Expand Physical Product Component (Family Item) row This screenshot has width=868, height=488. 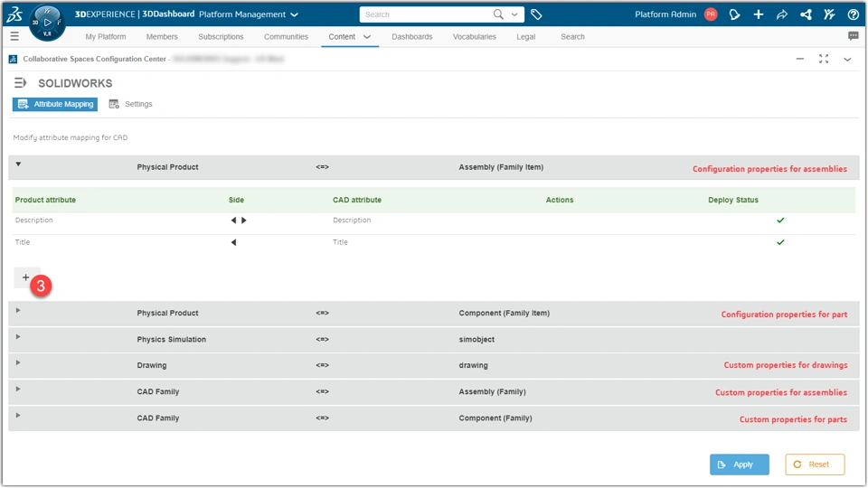(x=18, y=310)
